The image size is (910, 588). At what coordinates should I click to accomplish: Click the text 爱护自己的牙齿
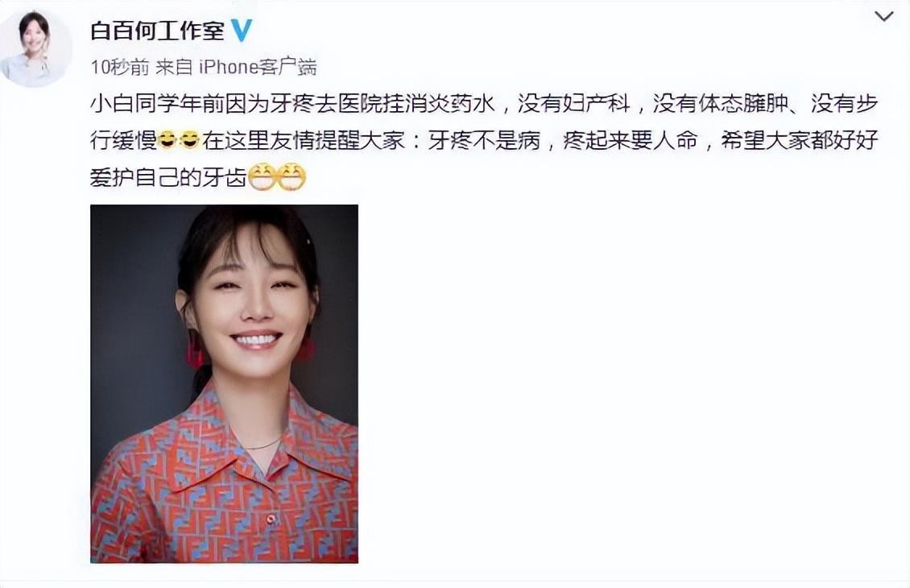168,178
